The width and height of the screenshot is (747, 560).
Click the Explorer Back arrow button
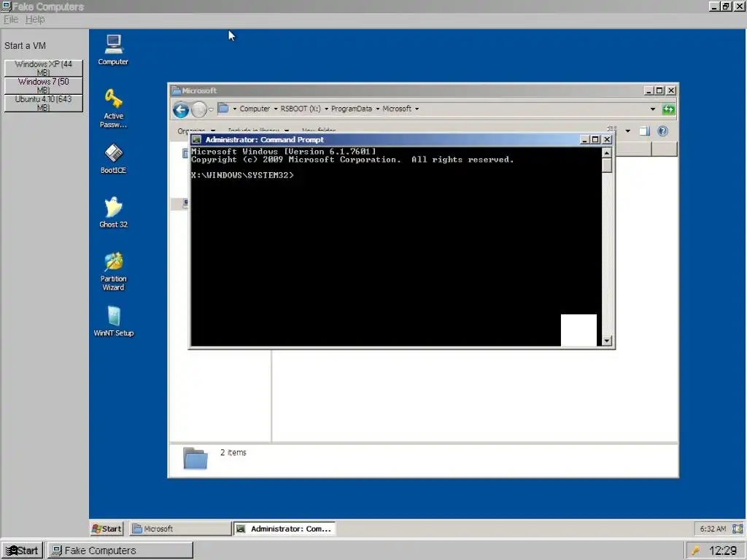pyautogui.click(x=181, y=109)
